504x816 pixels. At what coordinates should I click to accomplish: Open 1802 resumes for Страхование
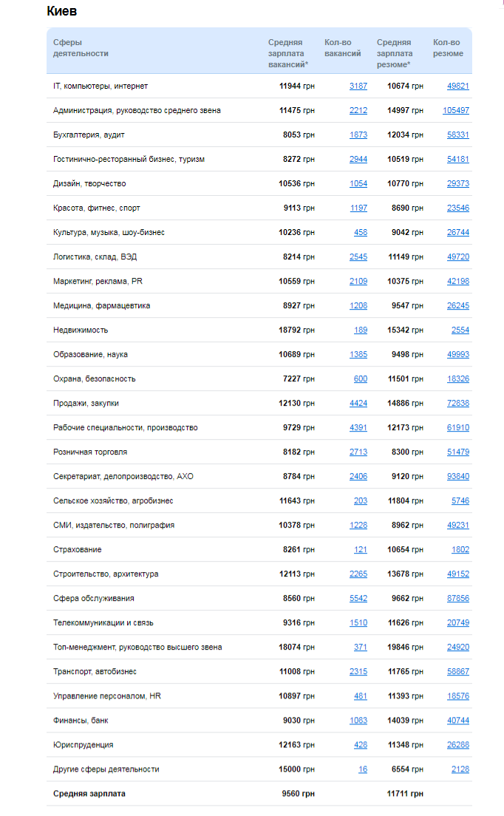pyautogui.click(x=460, y=549)
